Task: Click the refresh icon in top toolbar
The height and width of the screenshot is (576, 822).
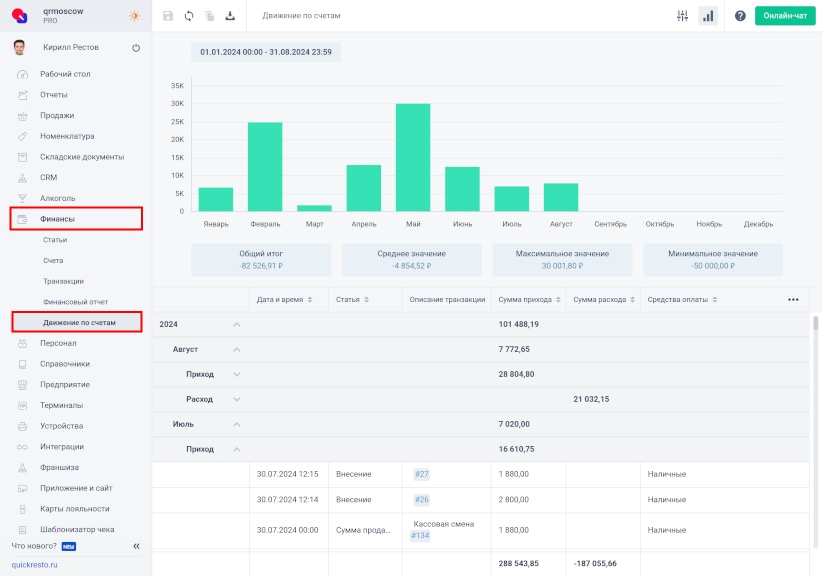Action: click(x=189, y=16)
